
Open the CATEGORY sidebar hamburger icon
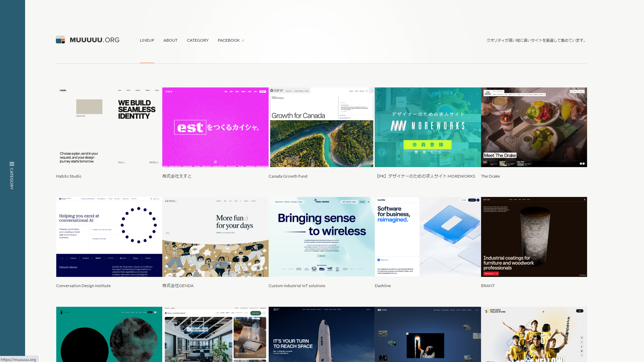12,164
